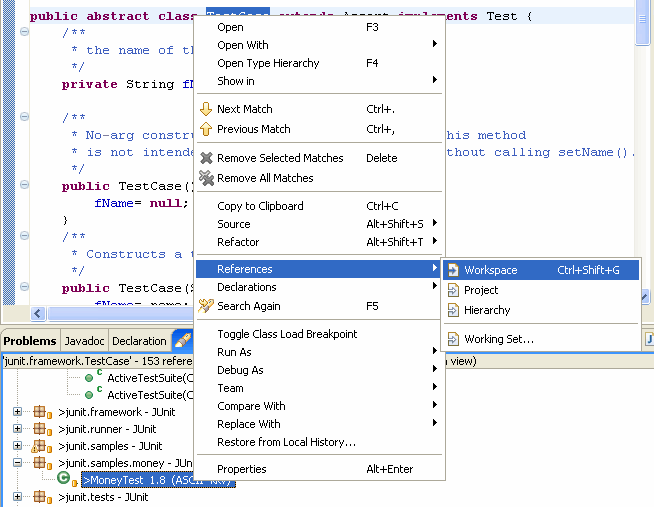Select the junit.runner - JUnit row
The width and height of the screenshot is (654, 507).
point(107,429)
